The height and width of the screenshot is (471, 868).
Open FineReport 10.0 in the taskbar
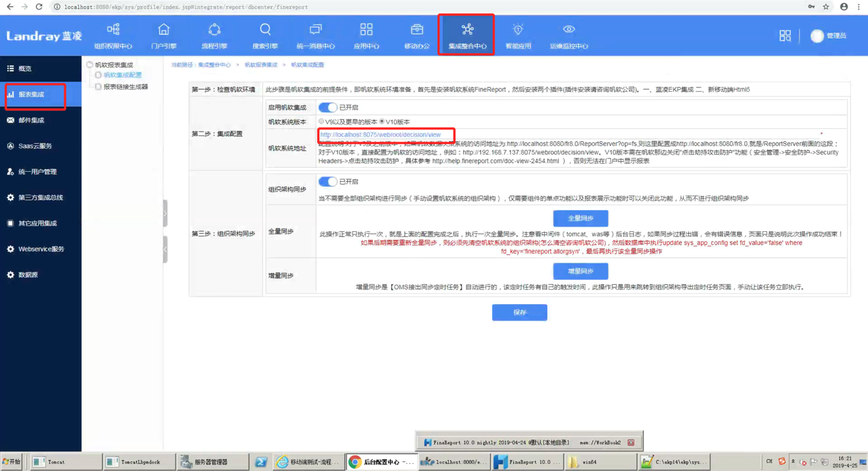pyautogui.click(x=527, y=462)
